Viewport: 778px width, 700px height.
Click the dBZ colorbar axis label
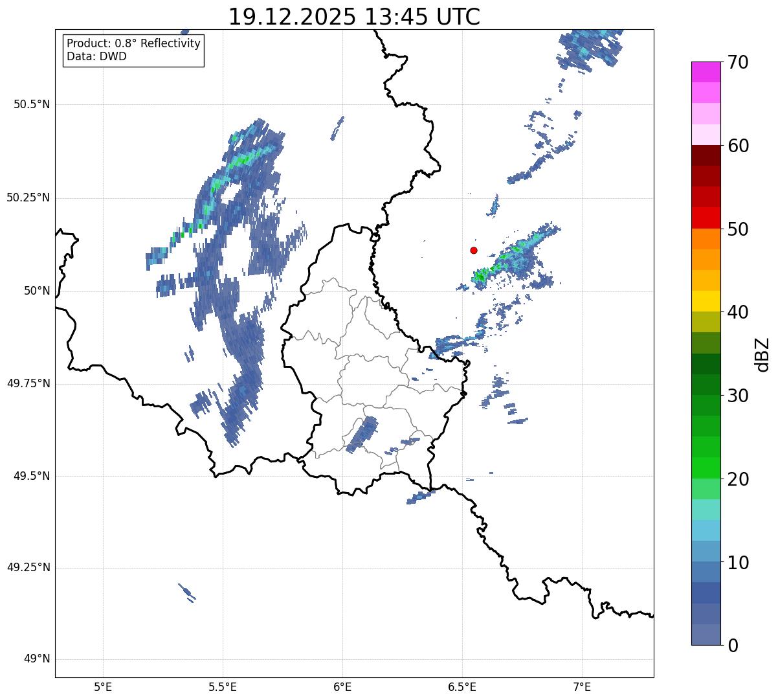click(762, 354)
